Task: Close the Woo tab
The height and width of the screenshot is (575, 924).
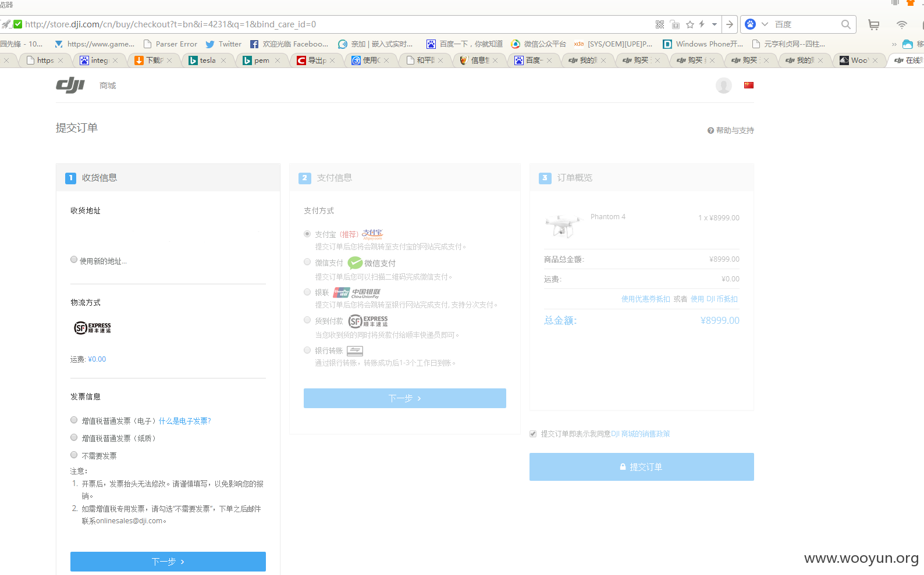Action: point(875,60)
